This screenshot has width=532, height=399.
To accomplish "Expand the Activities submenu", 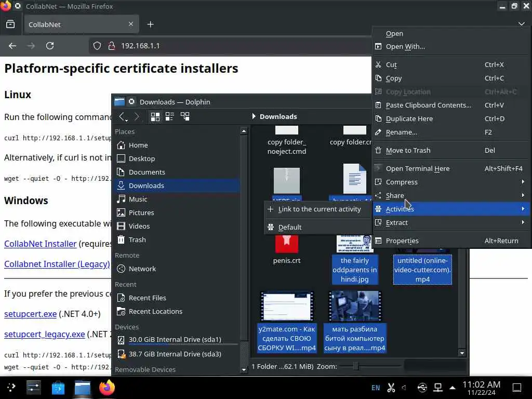I will tap(451, 209).
